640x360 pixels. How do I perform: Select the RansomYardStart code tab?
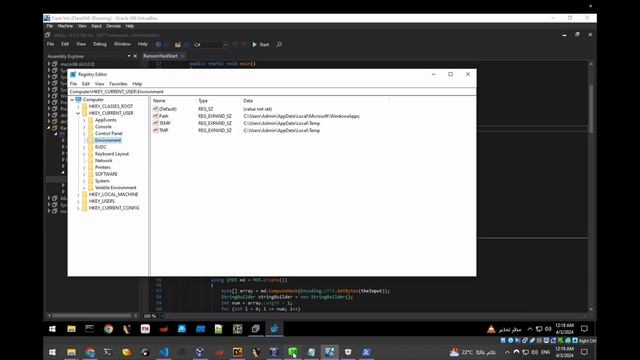tap(160, 56)
